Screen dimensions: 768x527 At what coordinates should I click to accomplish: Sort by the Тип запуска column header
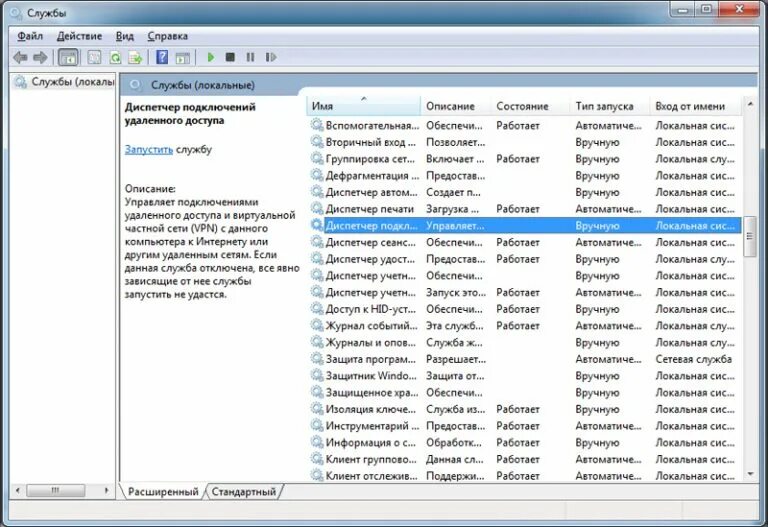pos(610,106)
